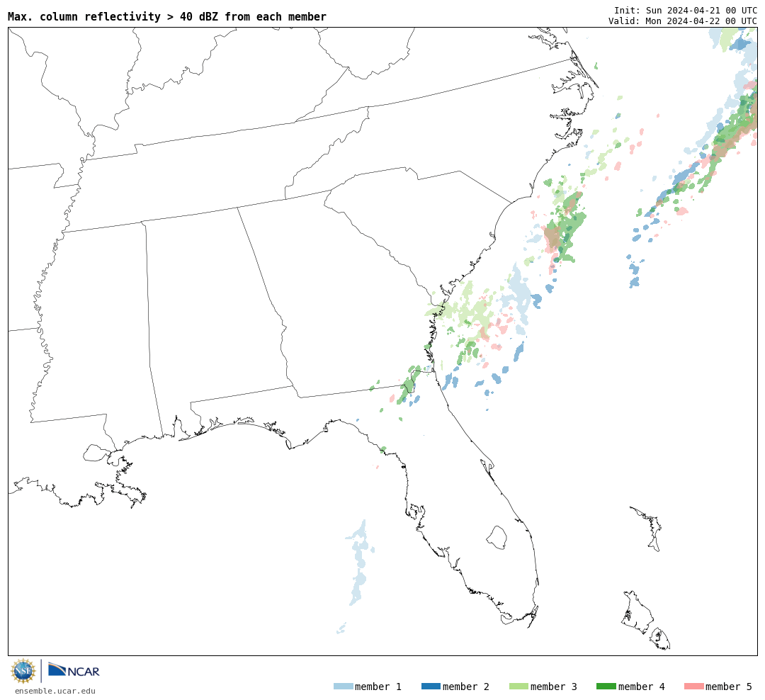765x700 pixels.
Task: Click the member 5 pink swatch
Action: tap(693, 687)
